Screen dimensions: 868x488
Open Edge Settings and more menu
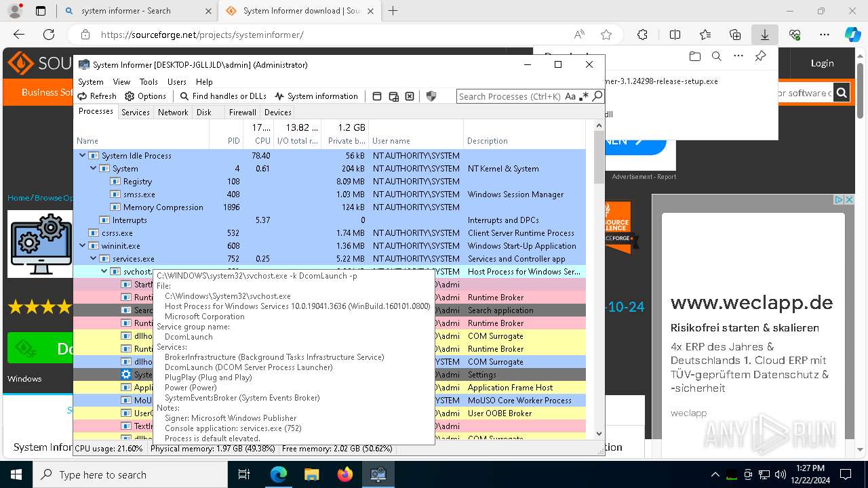click(825, 35)
